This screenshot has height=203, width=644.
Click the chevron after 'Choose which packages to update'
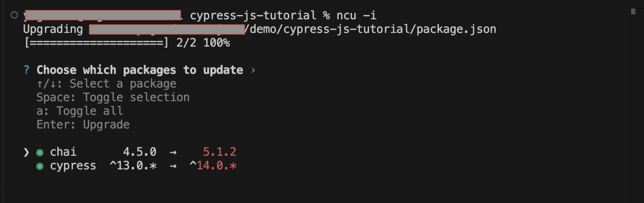(253, 70)
